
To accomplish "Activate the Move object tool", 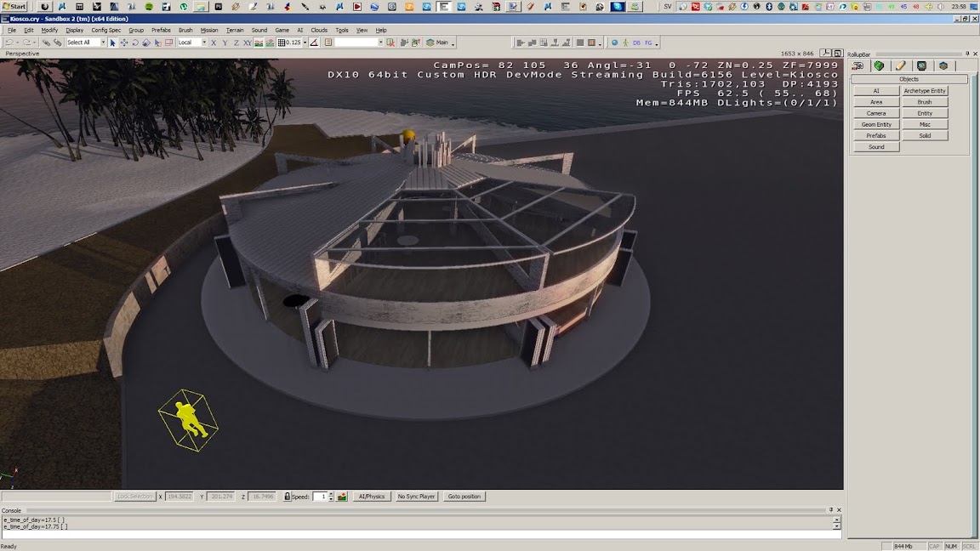I will 124,43.
